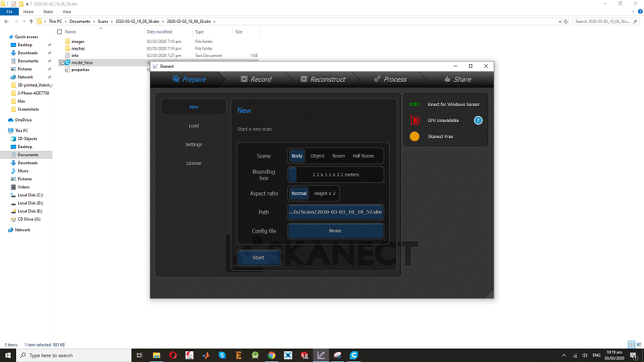
Task: Click the orange Skanect Free icon
Action: coord(415,136)
